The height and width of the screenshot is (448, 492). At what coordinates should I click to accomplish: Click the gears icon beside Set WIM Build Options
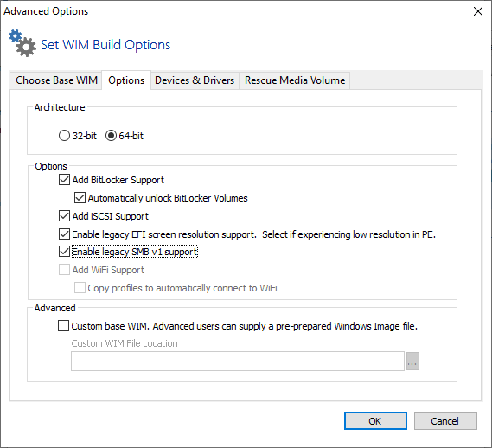(x=22, y=43)
